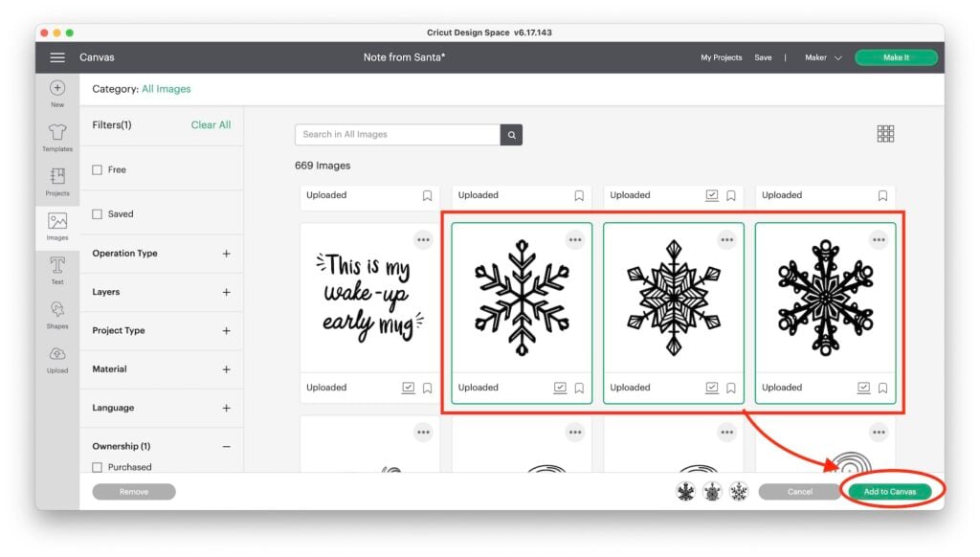The height and width of the screenshot is (557, 980).
Task: Click the circle-tipped snowflake thumbnail
Action: (826, 298)
